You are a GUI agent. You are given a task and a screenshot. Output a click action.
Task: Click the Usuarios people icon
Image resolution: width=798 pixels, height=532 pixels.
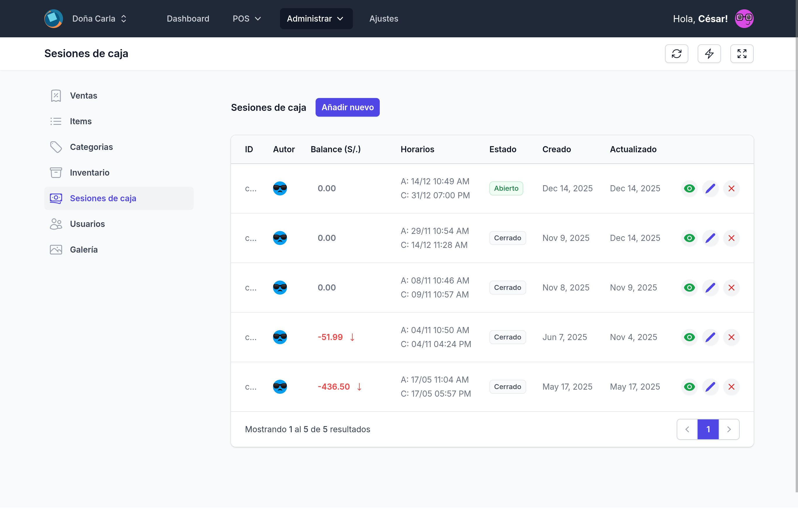pyautogui.click(x=56, y=224)
